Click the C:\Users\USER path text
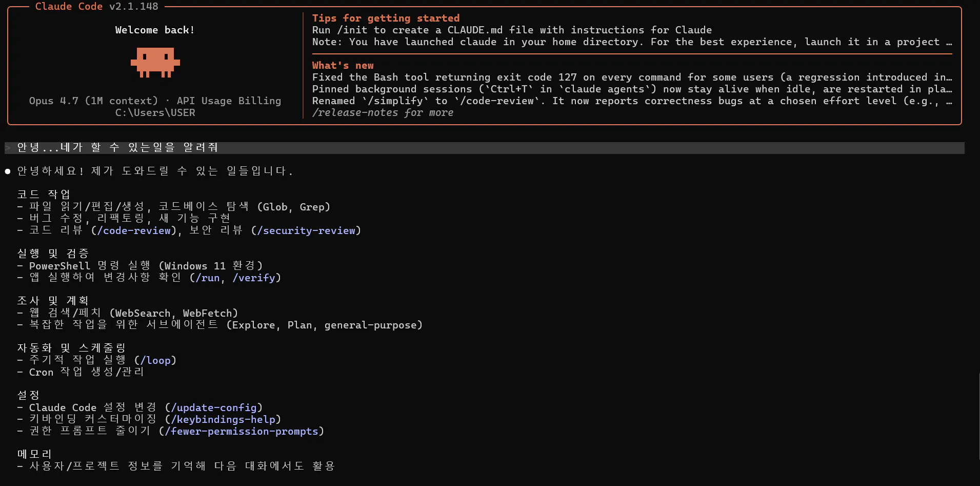Viewport: 980px width, 486px height. 155,112
